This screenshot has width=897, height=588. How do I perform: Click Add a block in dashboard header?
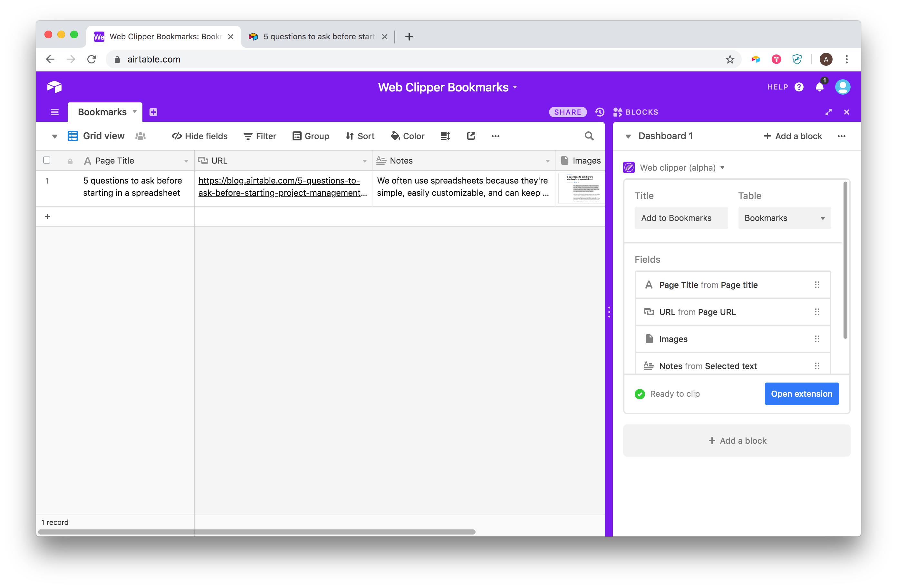coord(793,136)
